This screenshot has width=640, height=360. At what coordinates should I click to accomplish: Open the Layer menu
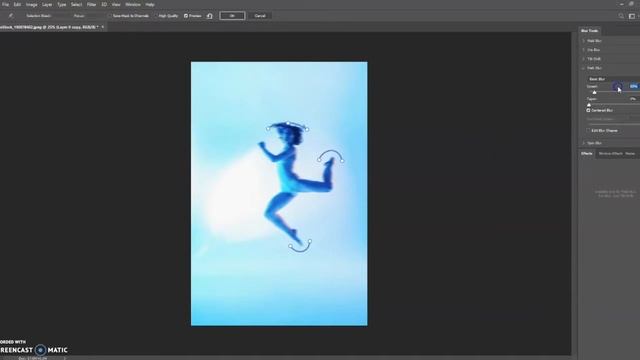pyautogui.click(x=47, y=4)
